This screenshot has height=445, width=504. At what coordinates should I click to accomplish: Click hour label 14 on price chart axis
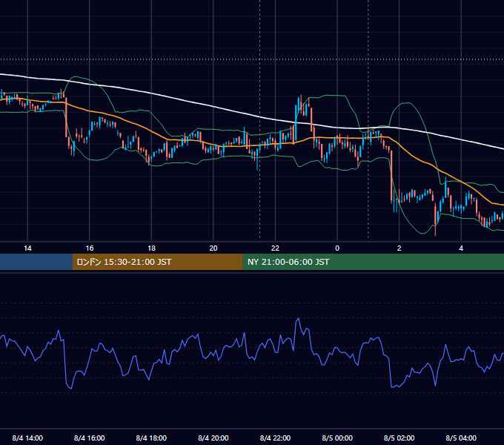pos(27,248)
